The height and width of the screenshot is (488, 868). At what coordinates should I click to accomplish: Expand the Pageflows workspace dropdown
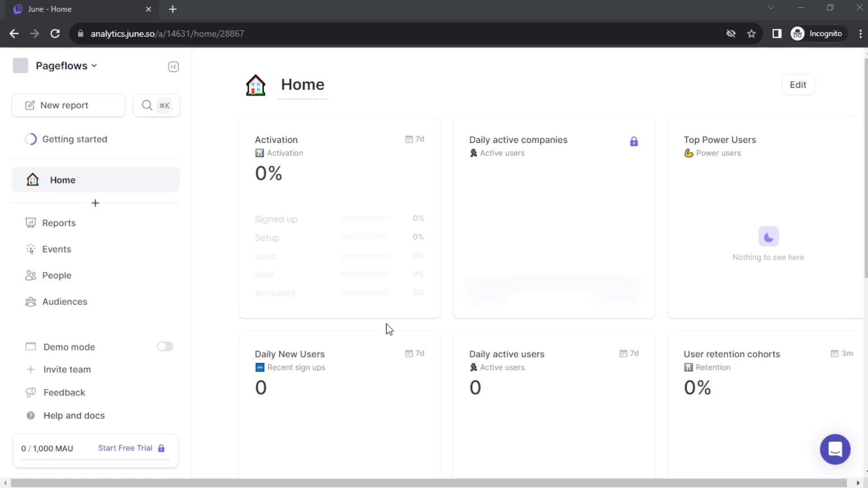point(66,66)
